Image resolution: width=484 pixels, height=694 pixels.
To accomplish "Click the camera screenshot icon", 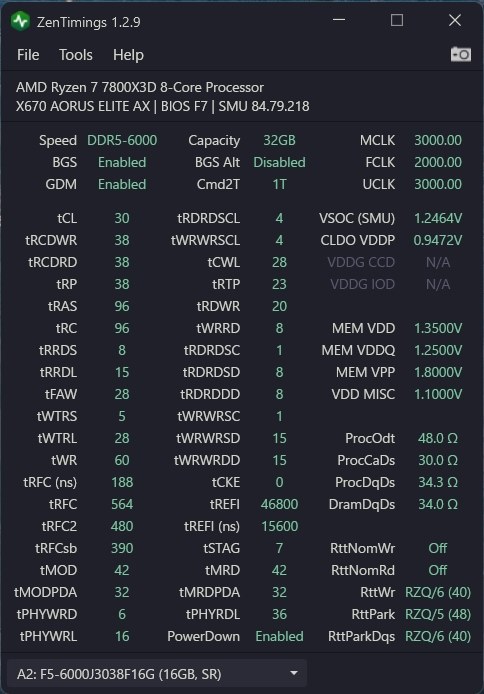I will click(461, 55).
